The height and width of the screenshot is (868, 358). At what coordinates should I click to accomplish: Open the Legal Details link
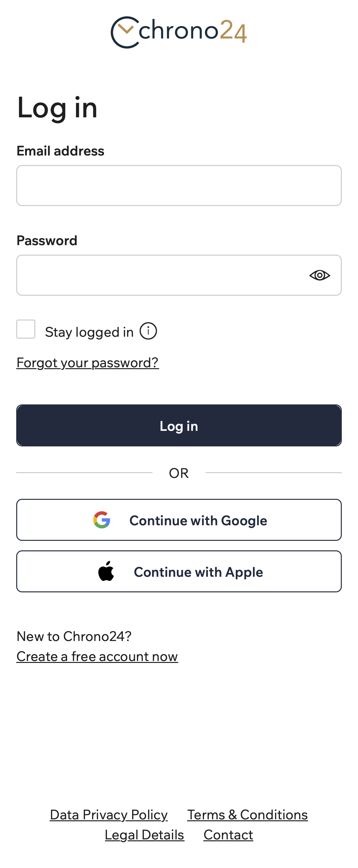[144, 835]
